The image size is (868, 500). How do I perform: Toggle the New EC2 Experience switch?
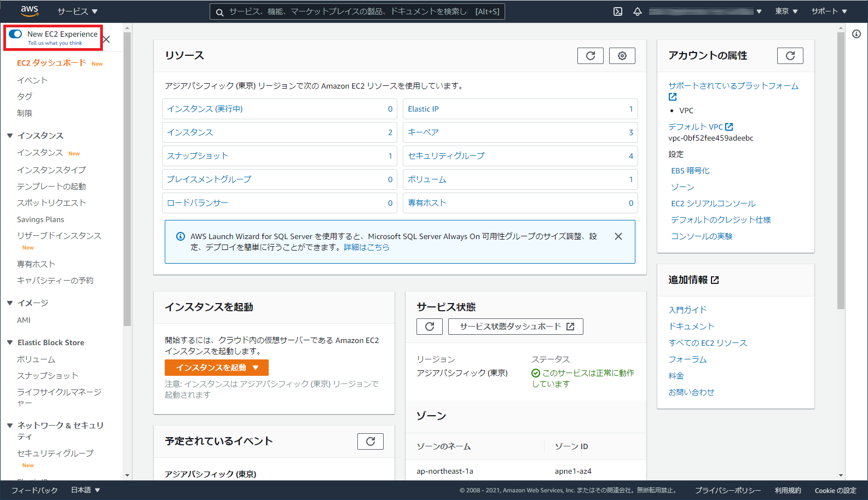click(15, 34)
